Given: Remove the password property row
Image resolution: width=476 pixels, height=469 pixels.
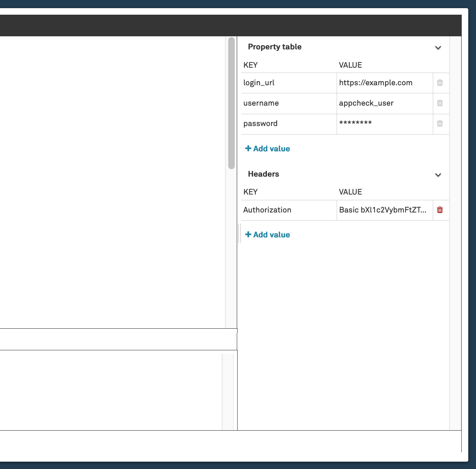Looking at the screenshot, I should point(440,124).
